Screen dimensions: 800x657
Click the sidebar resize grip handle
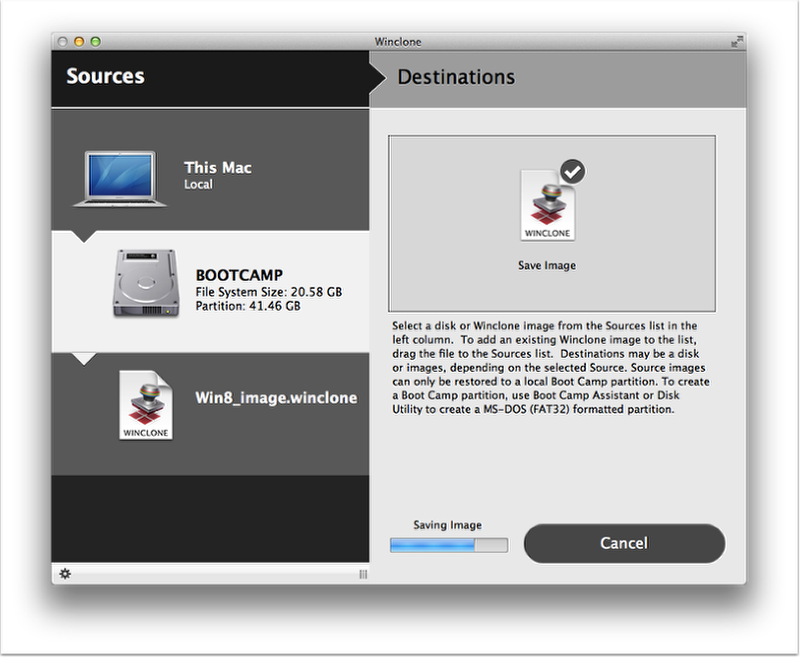tap(363, 574)
